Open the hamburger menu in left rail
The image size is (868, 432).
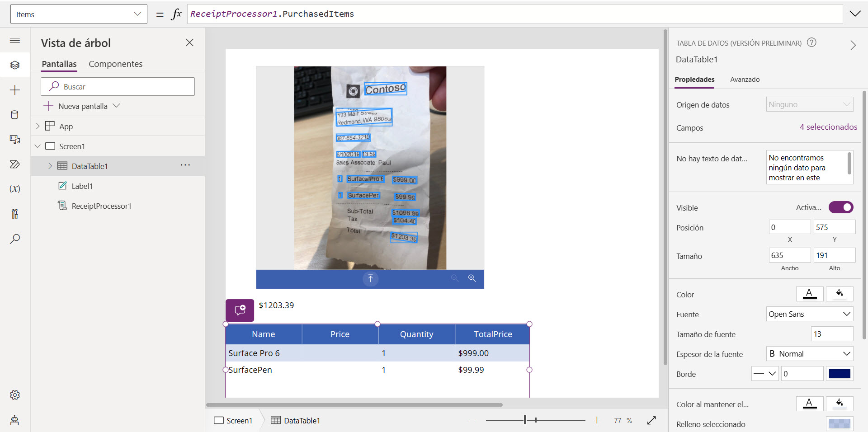coord(15,41)
